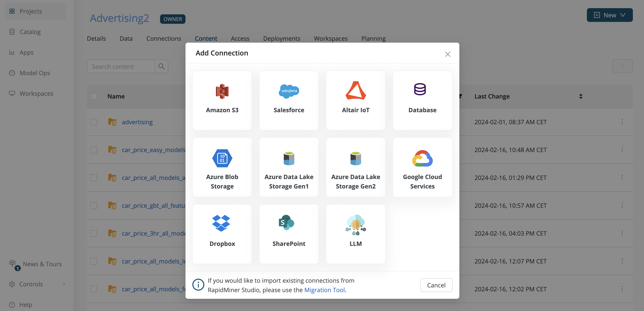Check the advertising row checkbox
The height and width of the screenshot is (311, 644).
(94, 122)
